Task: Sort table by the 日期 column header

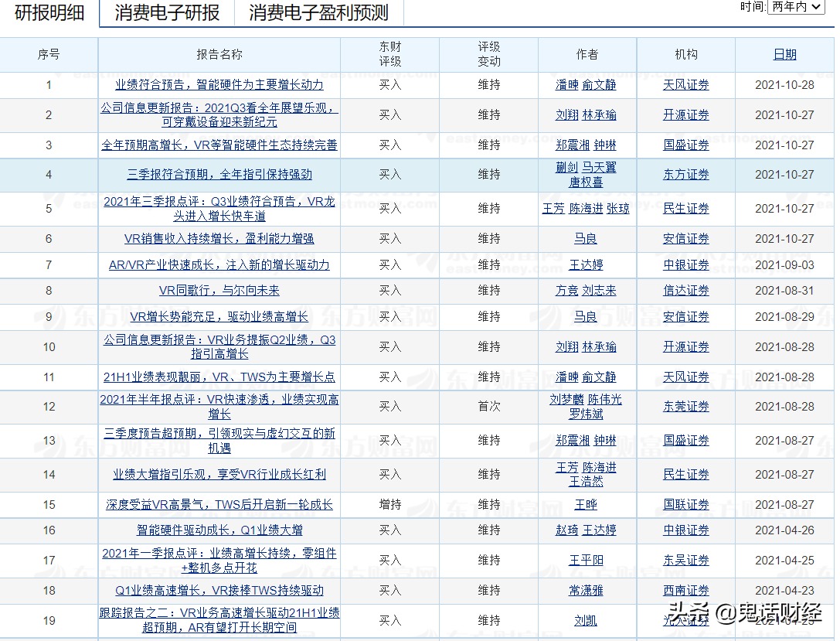Action: click(785, 55)
